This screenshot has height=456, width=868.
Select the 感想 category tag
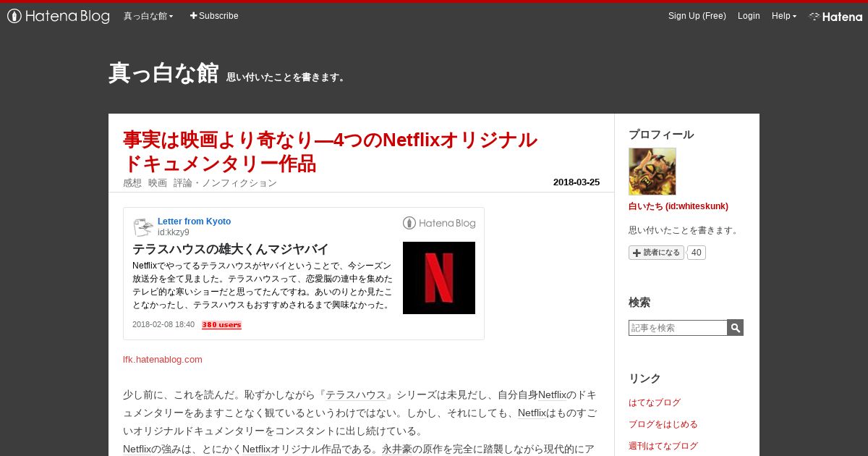pos(132,183)
